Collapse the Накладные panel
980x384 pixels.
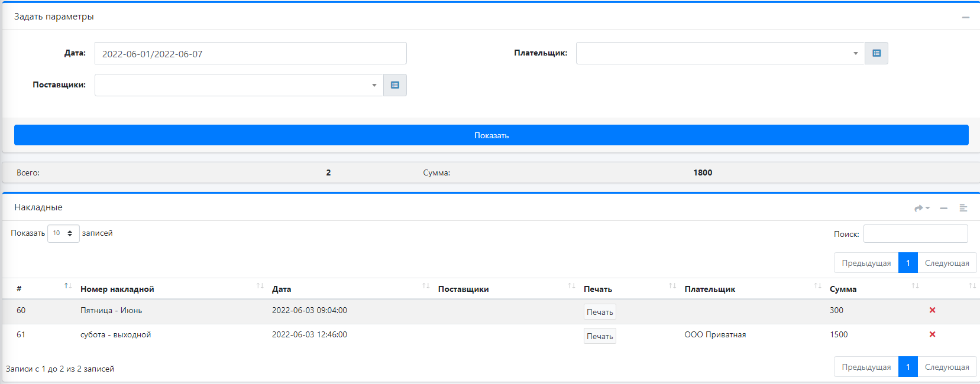coord(944,208)
